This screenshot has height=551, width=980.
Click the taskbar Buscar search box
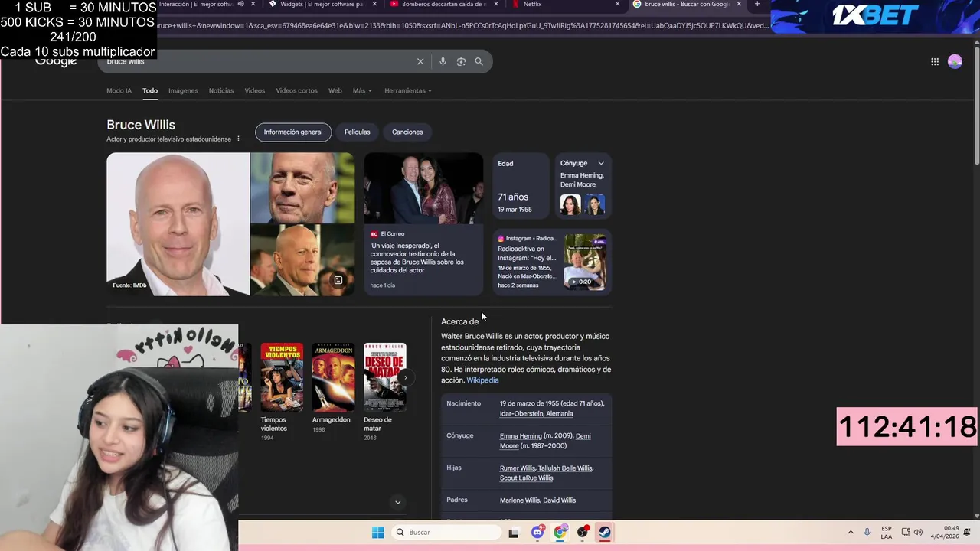tap(446, 533)
